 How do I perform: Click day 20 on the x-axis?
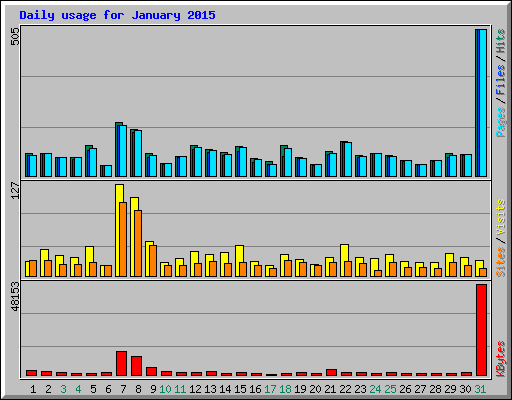(315, 389)
